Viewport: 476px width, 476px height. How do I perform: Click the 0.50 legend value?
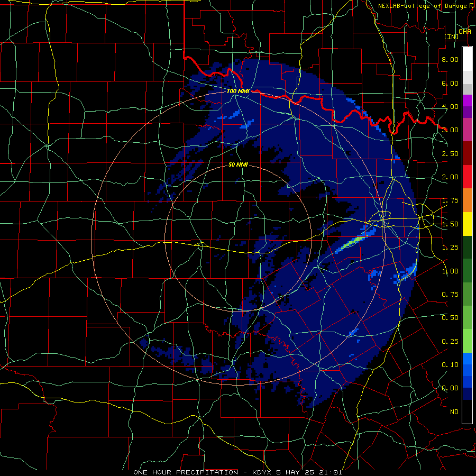(x=450, y=318)
